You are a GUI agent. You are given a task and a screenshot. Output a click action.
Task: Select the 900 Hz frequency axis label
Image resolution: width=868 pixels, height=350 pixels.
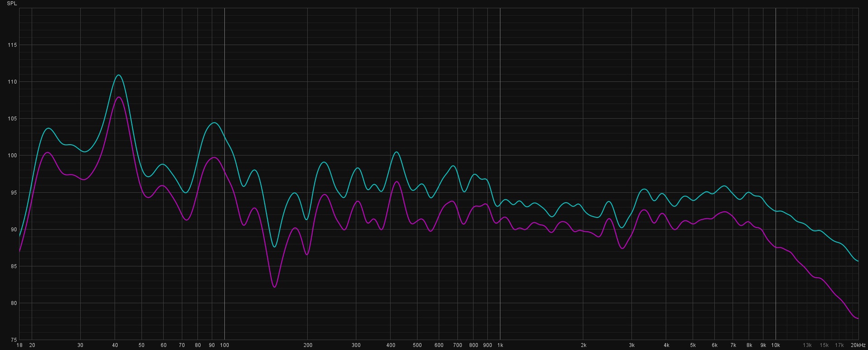click(x=488, y=345)
